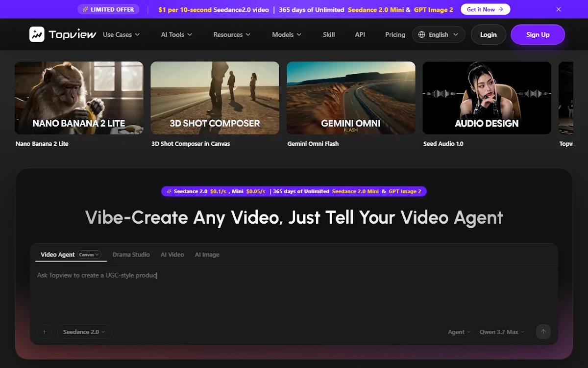Click the 'Seed Audio 1.0' caption

pyautogui.click(x=443, y=144)
